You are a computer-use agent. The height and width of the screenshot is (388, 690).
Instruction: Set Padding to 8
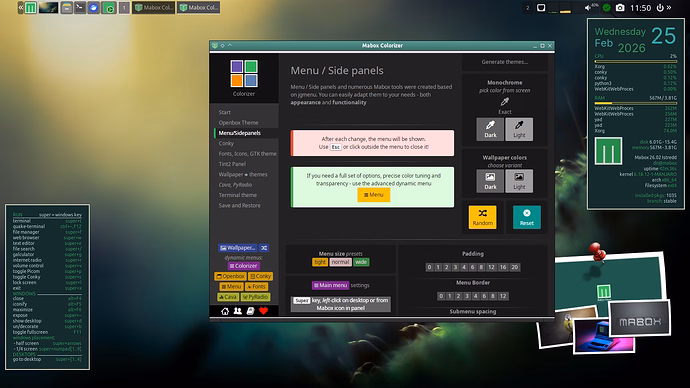[481, 267]
